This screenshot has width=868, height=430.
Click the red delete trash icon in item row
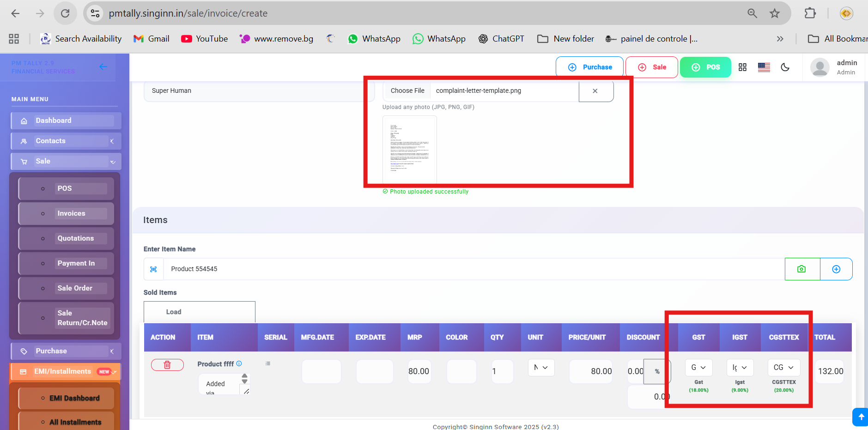point(167,365)
